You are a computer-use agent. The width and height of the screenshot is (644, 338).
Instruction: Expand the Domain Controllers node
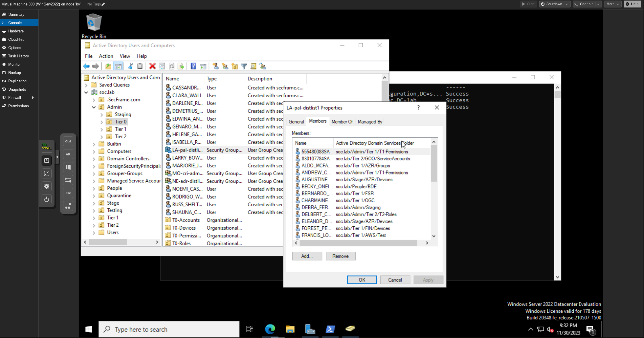94,159
